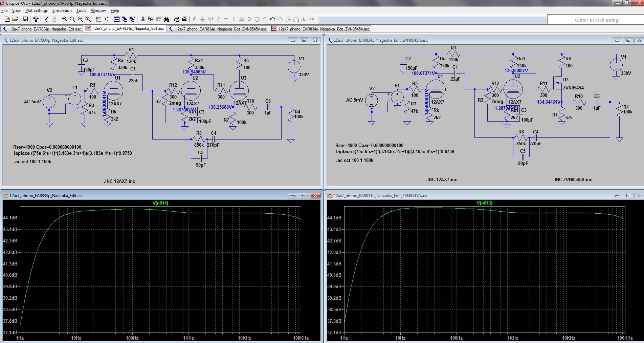Click '.ac oct 100 1 100k' in left schematic

pyautogui.click(x=32, y=162)
